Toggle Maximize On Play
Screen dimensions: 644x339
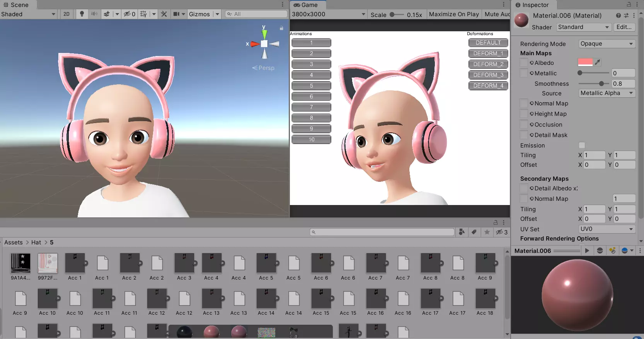pyautogui.click(x=454, y=14)
